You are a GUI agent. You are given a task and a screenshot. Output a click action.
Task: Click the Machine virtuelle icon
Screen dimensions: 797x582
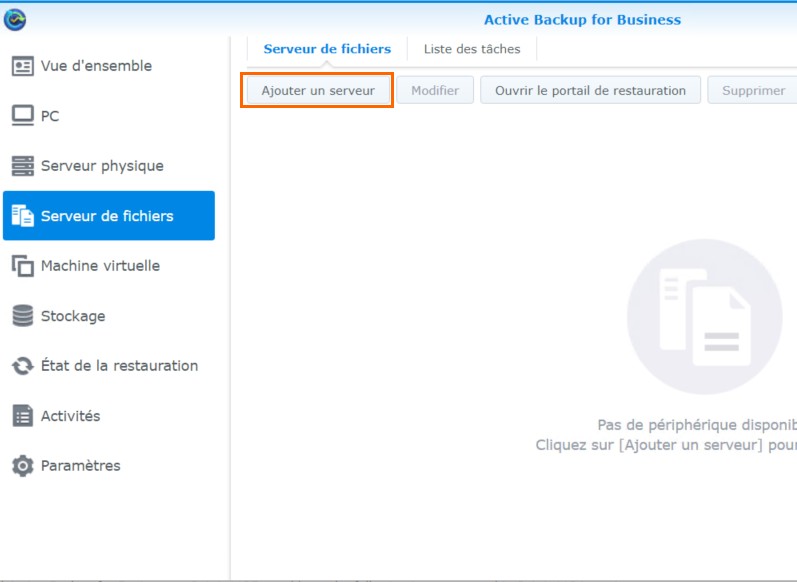[x=22, y=266]
